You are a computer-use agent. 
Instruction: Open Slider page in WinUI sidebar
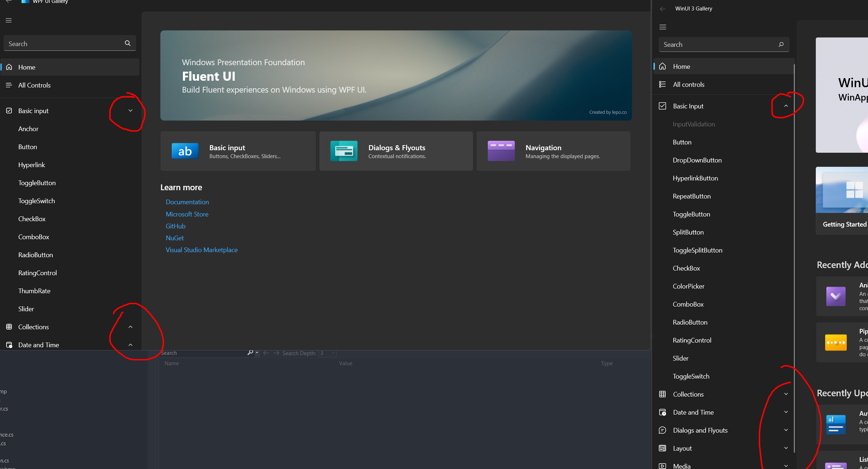pyautogui.click(x=680, y=358)
